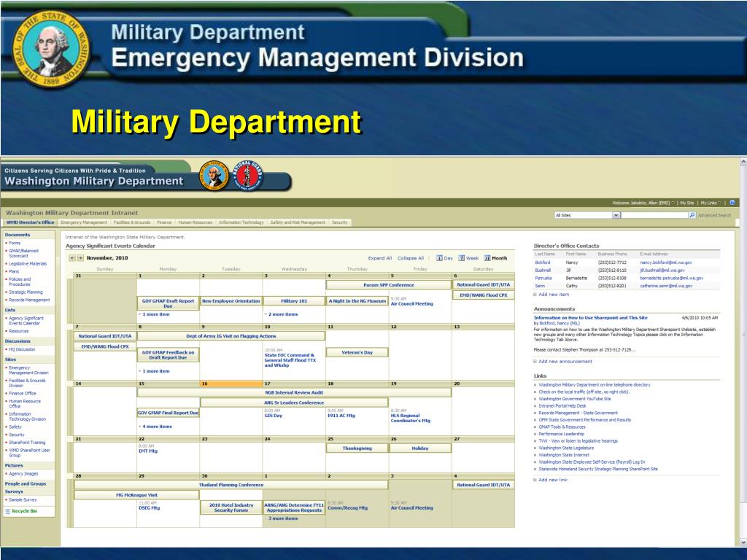Viewport: 747px width, 560px height.
Task: Open SharePoint Training site link
Action: click(27, 443)
